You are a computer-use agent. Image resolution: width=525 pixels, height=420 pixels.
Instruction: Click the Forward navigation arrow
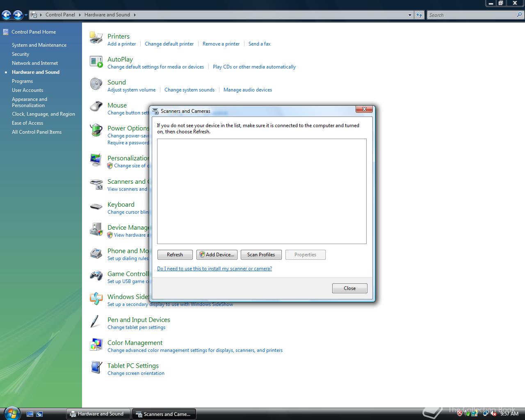18,15
